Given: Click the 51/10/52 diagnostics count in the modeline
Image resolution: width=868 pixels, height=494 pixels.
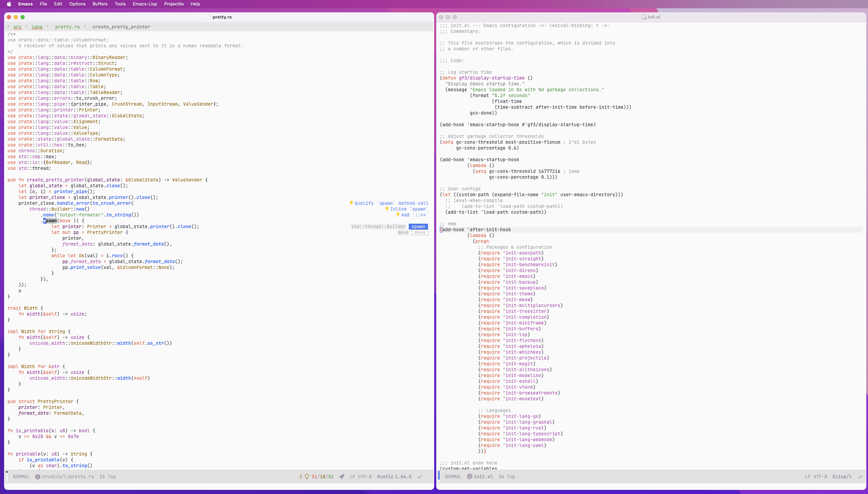Looking at the screenshot, I should pyautogui.click(x=322, y=477).
